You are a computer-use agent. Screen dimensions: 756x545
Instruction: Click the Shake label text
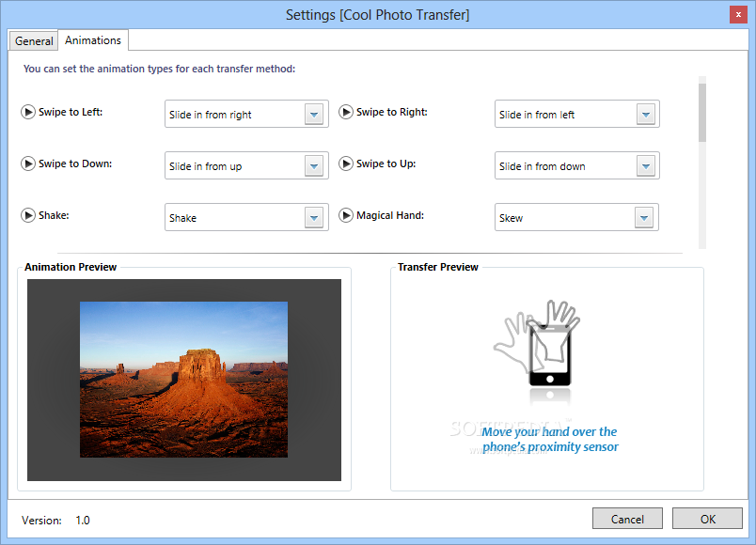click(x=54, y=215)
